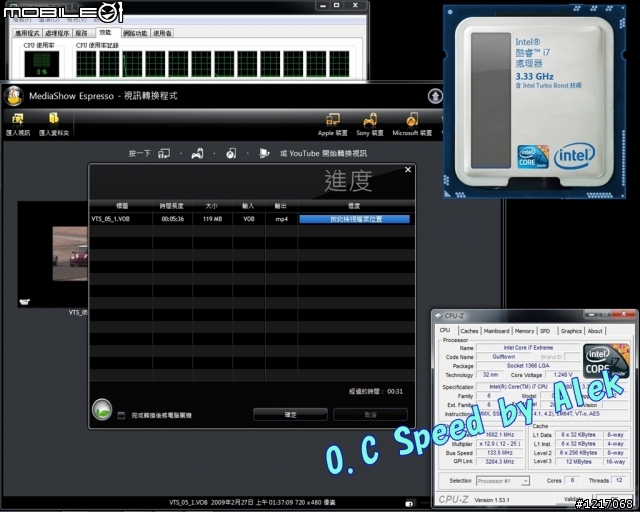Viewport: 640px width, 512px height.
Task: Open the 應用程式 tab in Task Manager
Action: (x=27, y=33)
